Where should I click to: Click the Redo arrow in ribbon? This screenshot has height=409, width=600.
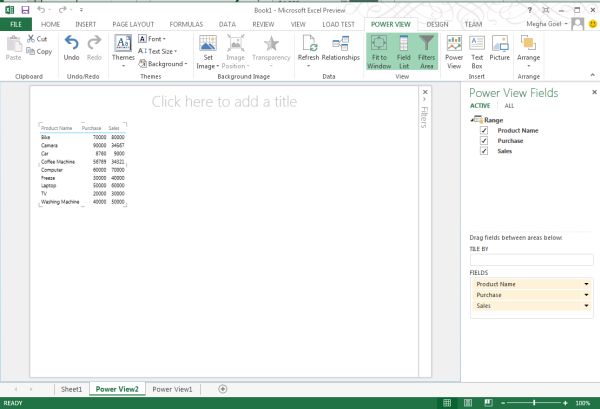click(94, 42)
